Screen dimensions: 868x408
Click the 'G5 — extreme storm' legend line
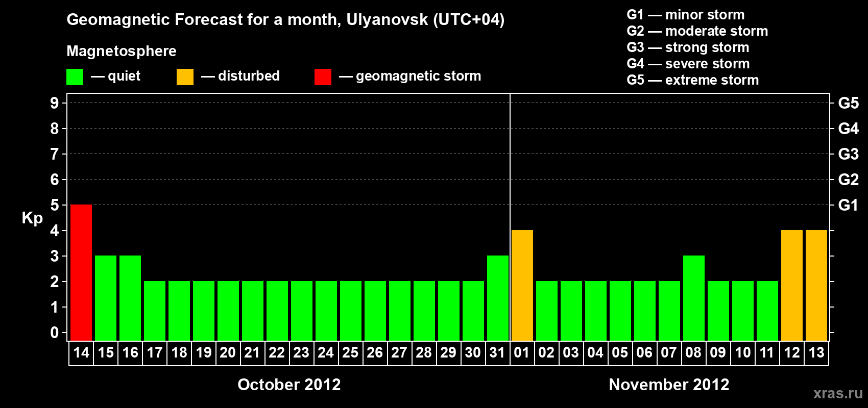(x=693, y=80)
